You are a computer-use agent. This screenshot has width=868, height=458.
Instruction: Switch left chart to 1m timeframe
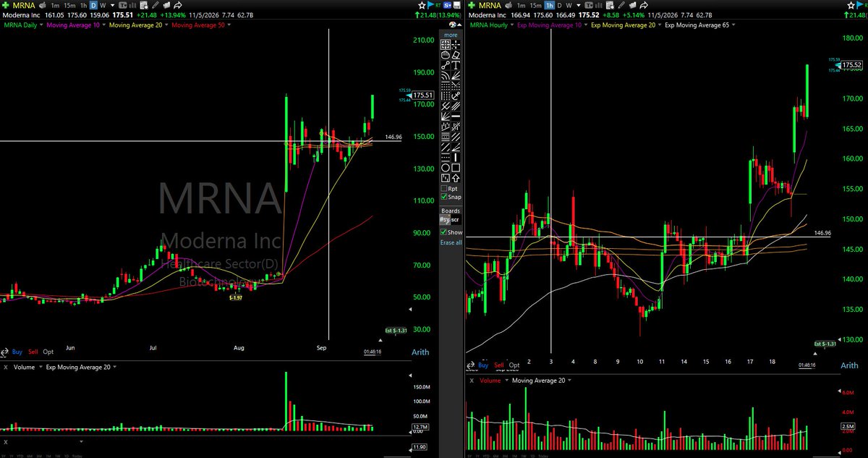(x=55, y=5)
